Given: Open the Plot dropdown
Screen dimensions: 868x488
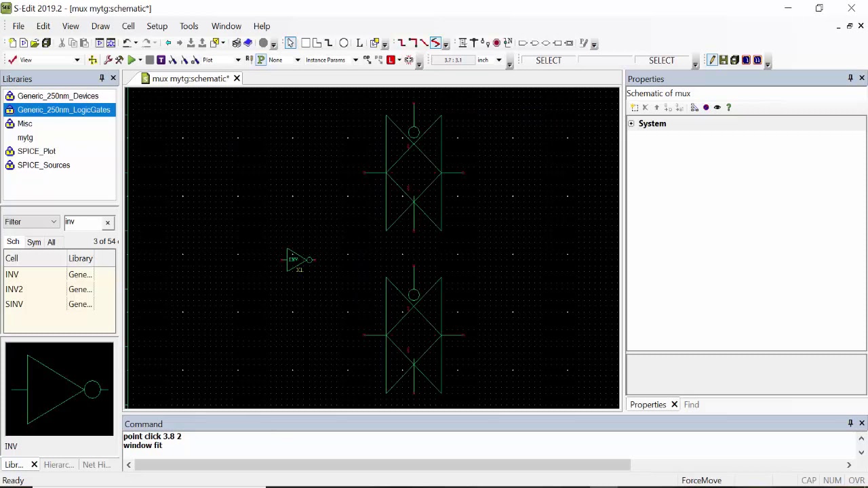Looking at the screenshot, I should tap(237, 60).
